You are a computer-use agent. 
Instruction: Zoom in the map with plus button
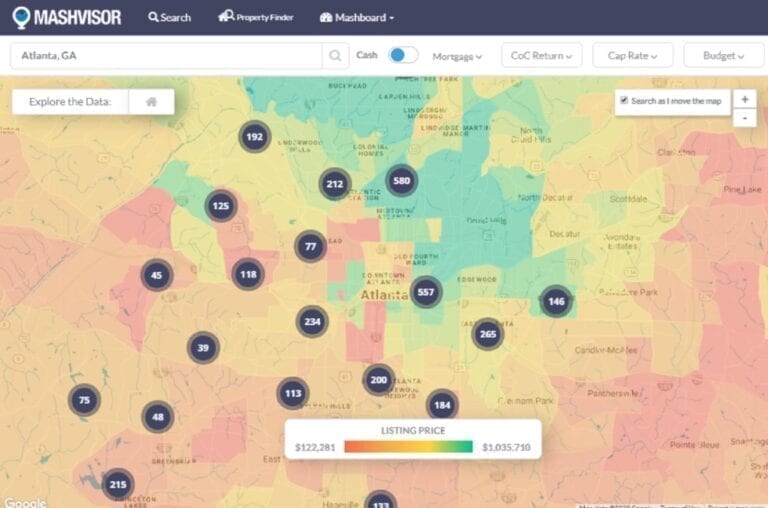[744, 99]
